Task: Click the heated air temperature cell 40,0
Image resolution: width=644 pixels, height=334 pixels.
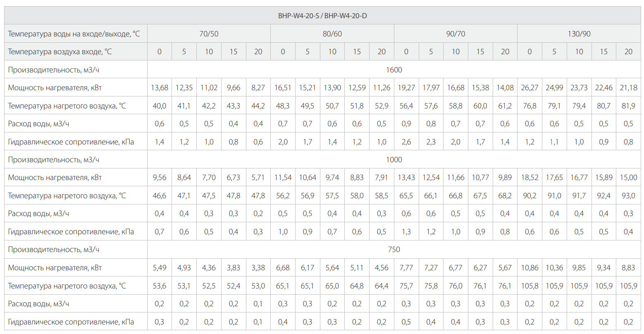Action: pos(160,106)
